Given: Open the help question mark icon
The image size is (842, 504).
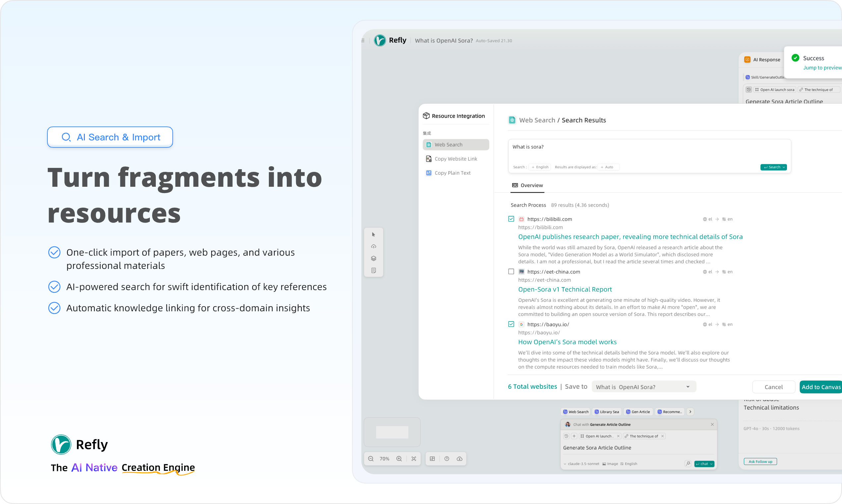Looking at the screenshot, I should [x=447, y=459].
